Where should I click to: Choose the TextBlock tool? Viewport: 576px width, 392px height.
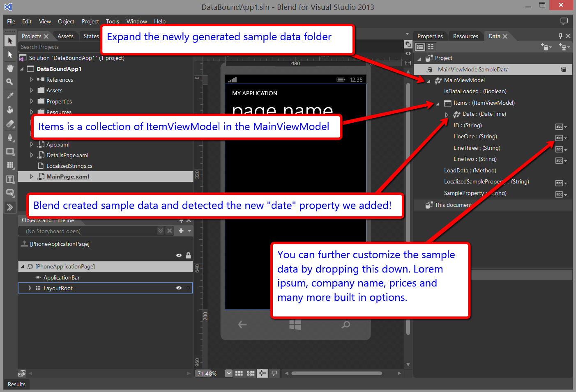tap(10, 179)
